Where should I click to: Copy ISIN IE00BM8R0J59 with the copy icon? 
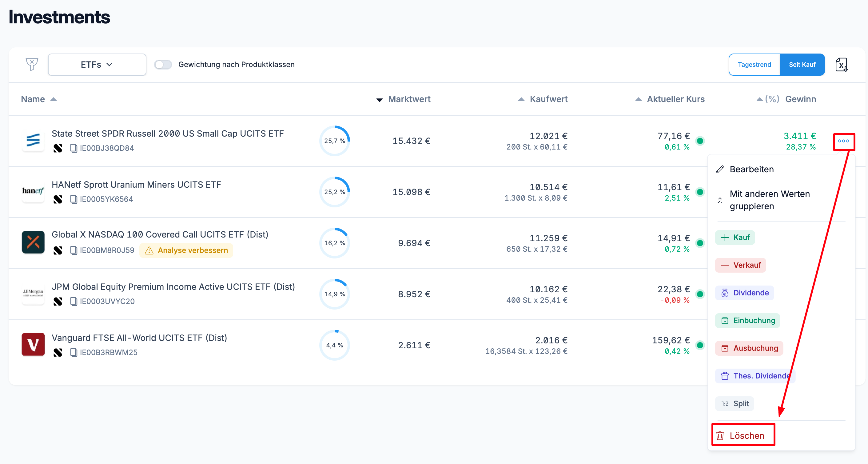(x=74, y=250)
